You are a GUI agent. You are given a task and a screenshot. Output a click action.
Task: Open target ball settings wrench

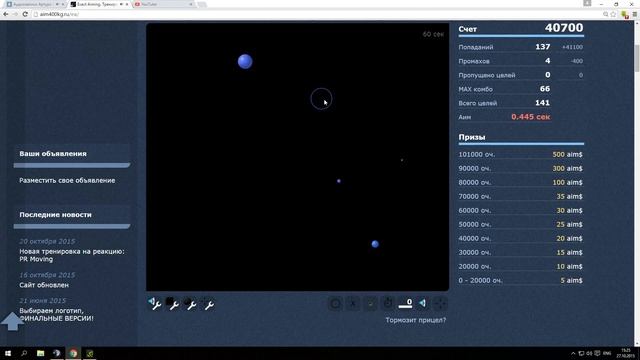pos(190,303)
